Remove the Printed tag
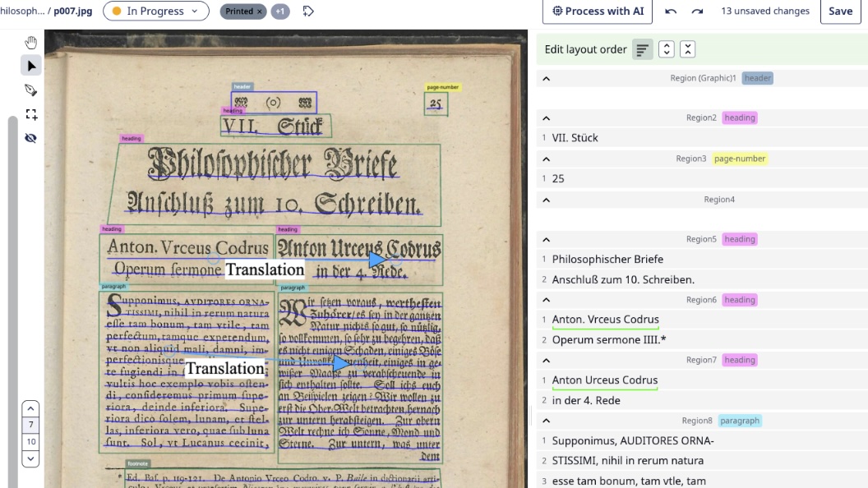Image resolution: width=868 pixels, height=488 pixels. 260,12
